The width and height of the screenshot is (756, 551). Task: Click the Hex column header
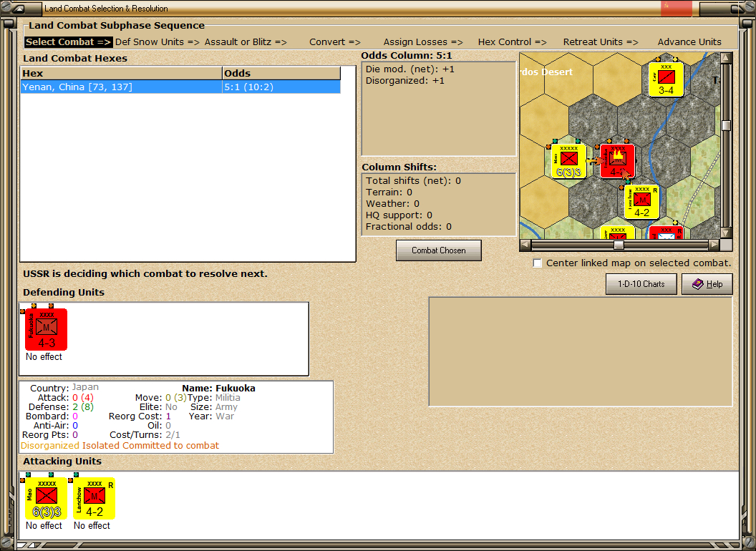click(x=121, y=73)
